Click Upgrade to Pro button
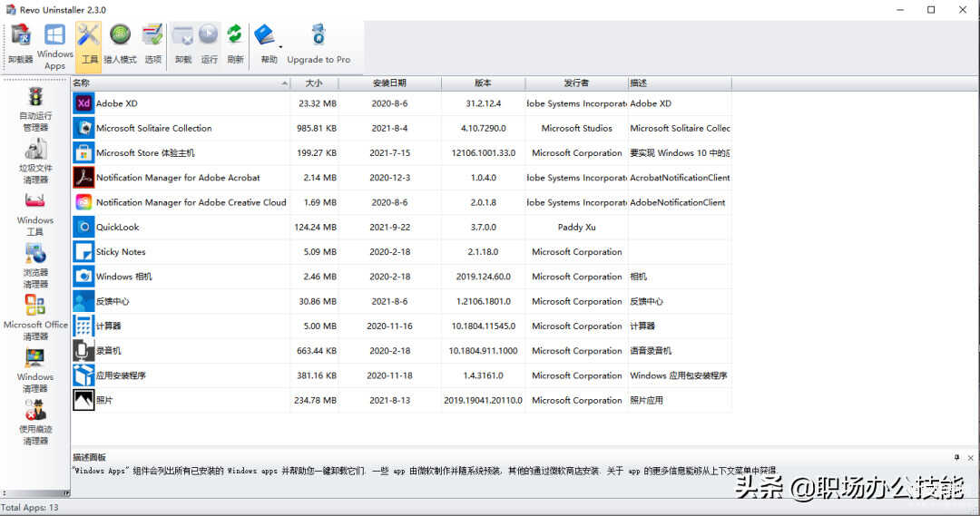 318,44
